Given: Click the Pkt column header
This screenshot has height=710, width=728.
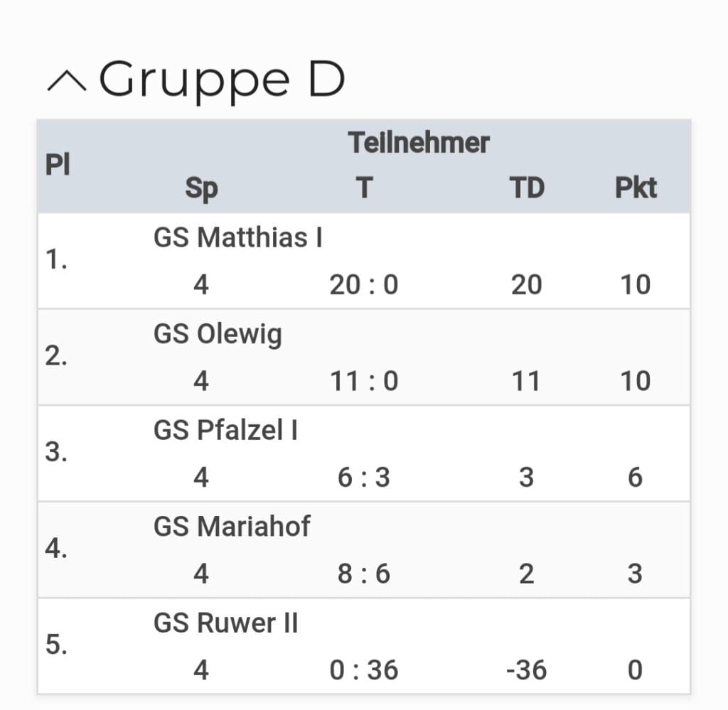Looking at the screenshot, I should point(636,188).
